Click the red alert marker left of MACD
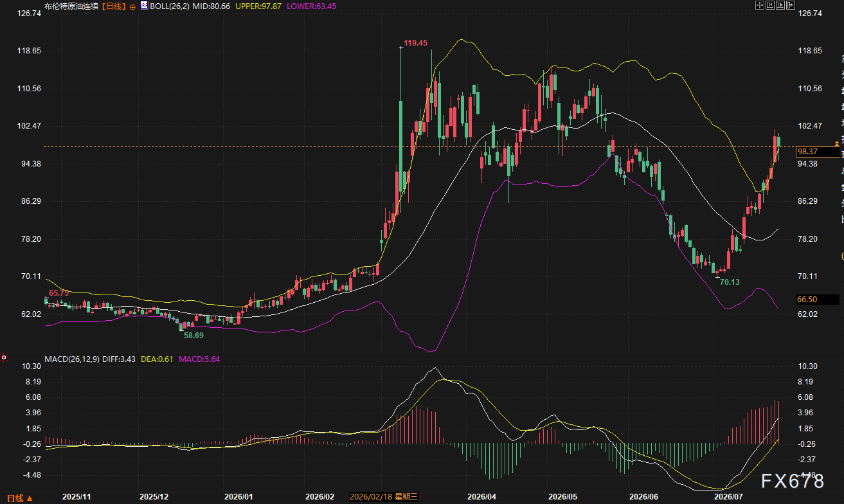This screenshot has width=844, height=504. tap(4, 357)
